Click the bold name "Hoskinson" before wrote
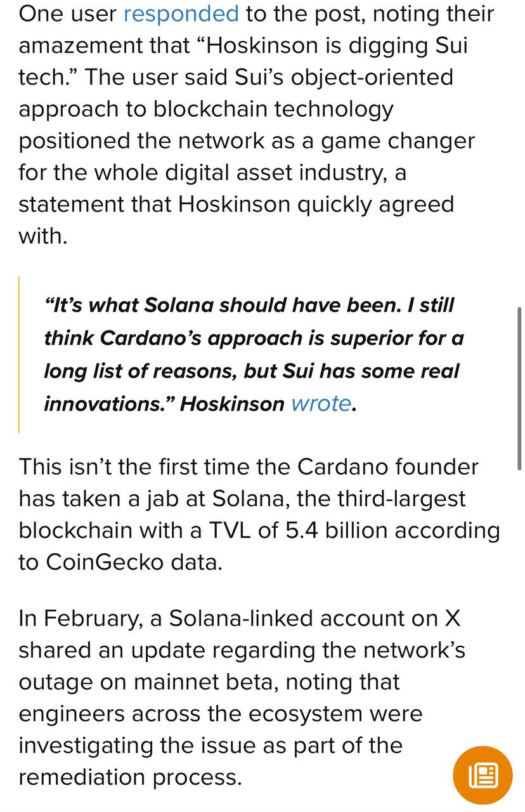 [x=232, y=403]
